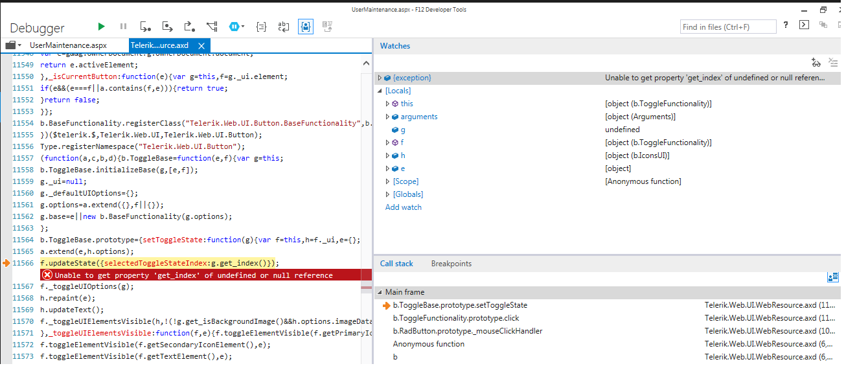Toggle the Pretty print braces button
Screen dimensions: 868x366
261,27
